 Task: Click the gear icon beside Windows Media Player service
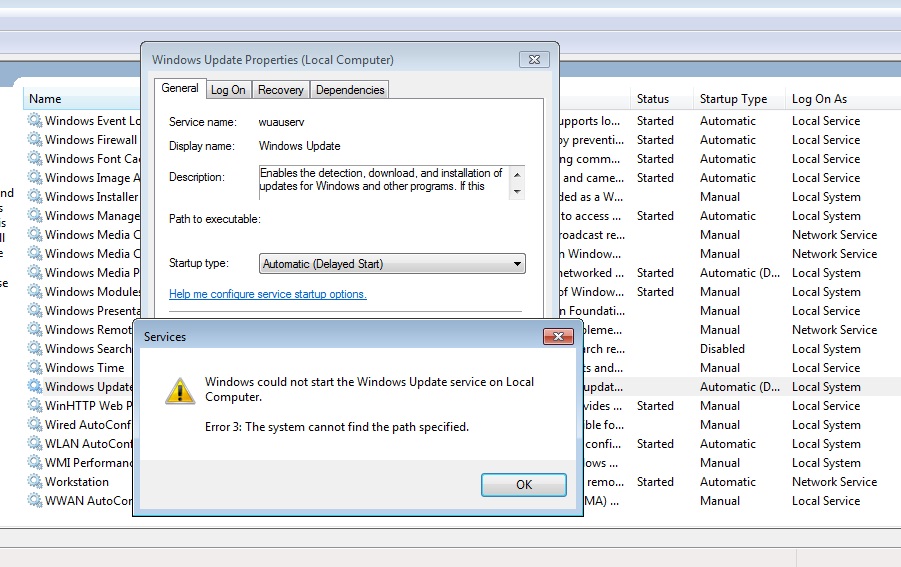pyautogui.click(x=35, y=272)
